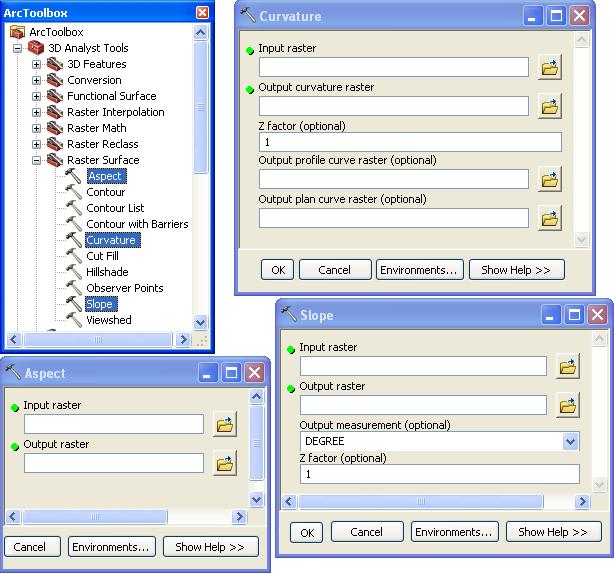Click the Raster Reclass toolset icon
614x574 pixels.
[x=55, y=144]
